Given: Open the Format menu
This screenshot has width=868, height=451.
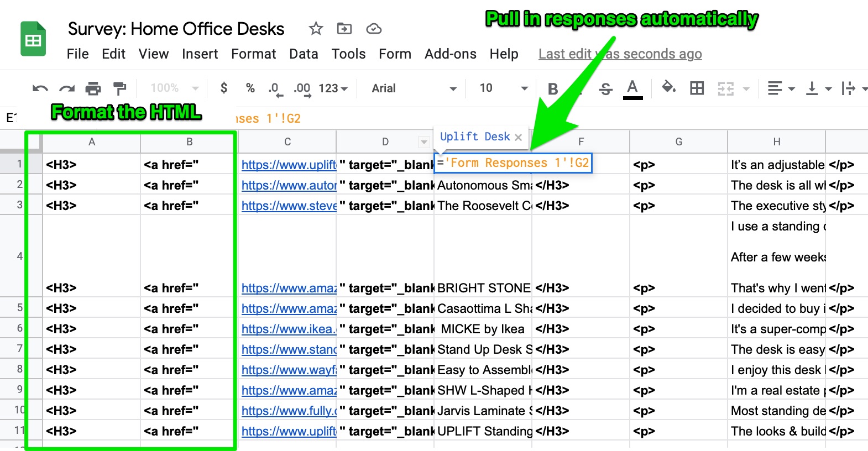Looking at the screenshot, I should point(253,54).
